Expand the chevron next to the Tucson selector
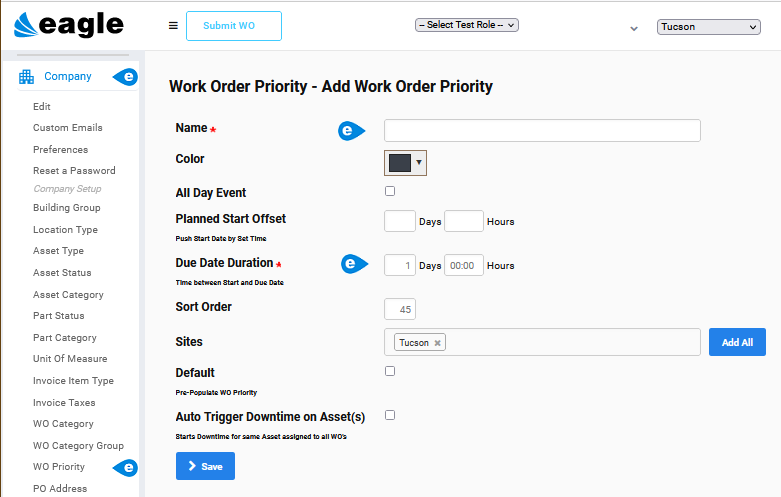The height and width of the screenshot is (497, 781). pyautogui.click(x=634, y=28)
